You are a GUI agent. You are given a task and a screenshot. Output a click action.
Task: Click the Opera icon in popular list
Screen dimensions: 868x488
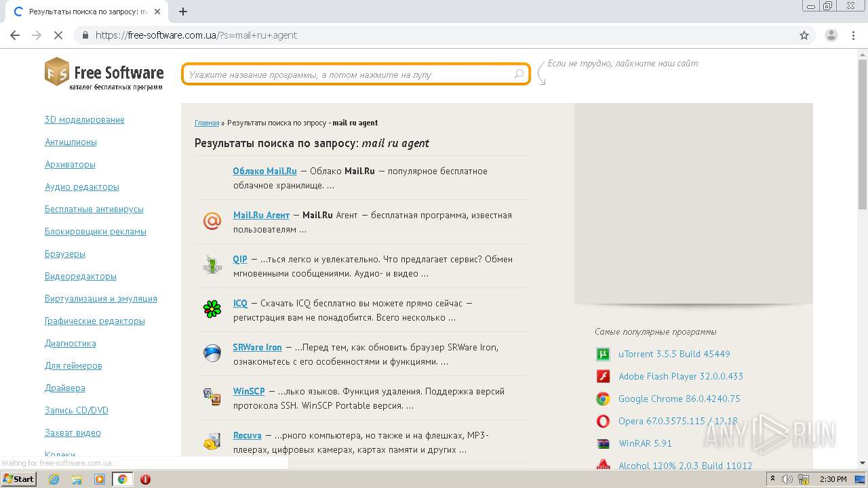[603, 421]
